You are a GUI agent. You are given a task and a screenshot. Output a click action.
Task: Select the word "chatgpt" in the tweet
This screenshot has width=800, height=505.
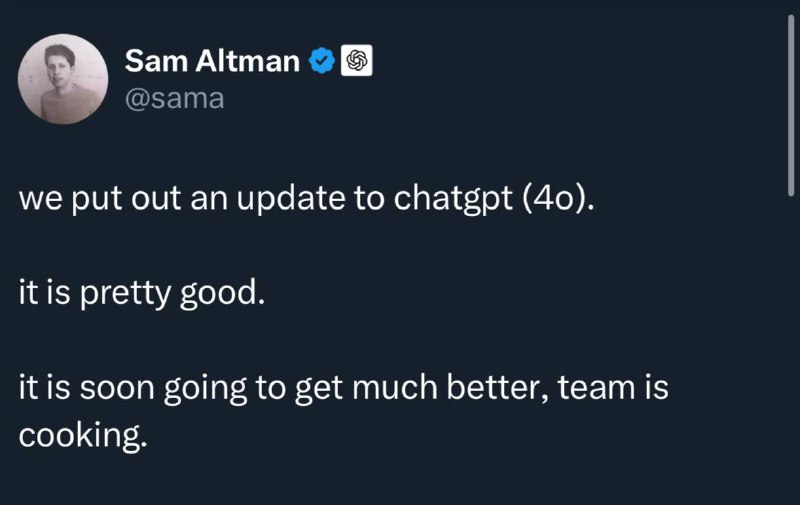453,199
